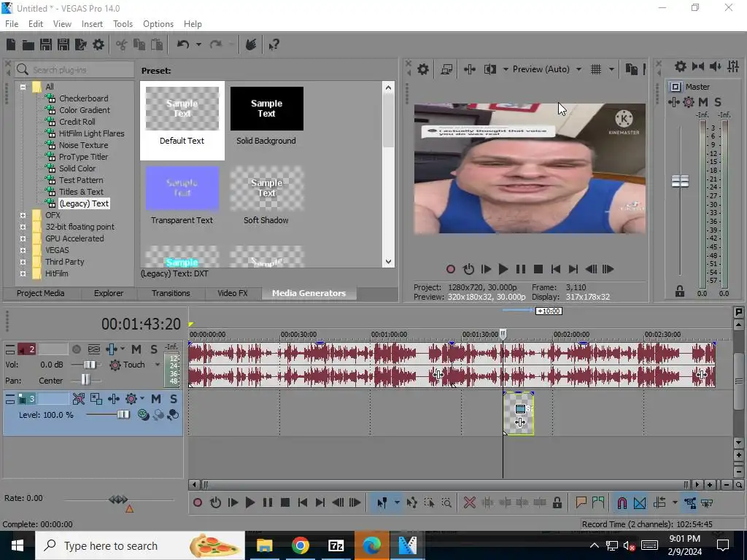Click play in the video preview transport
Image resolution: width=747 pixels, height=560 pixels.
coord(503,269)
